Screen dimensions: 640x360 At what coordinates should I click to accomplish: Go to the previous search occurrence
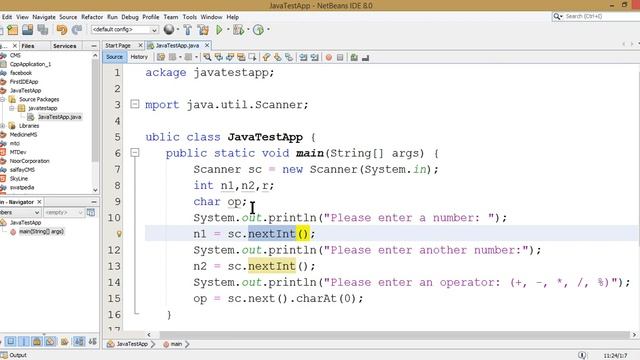pos(219,58)
